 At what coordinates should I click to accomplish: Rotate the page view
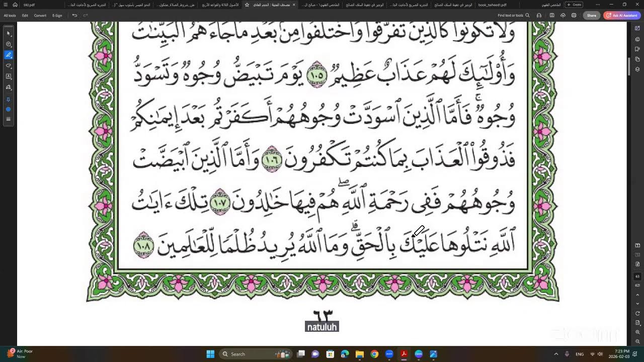637,314
